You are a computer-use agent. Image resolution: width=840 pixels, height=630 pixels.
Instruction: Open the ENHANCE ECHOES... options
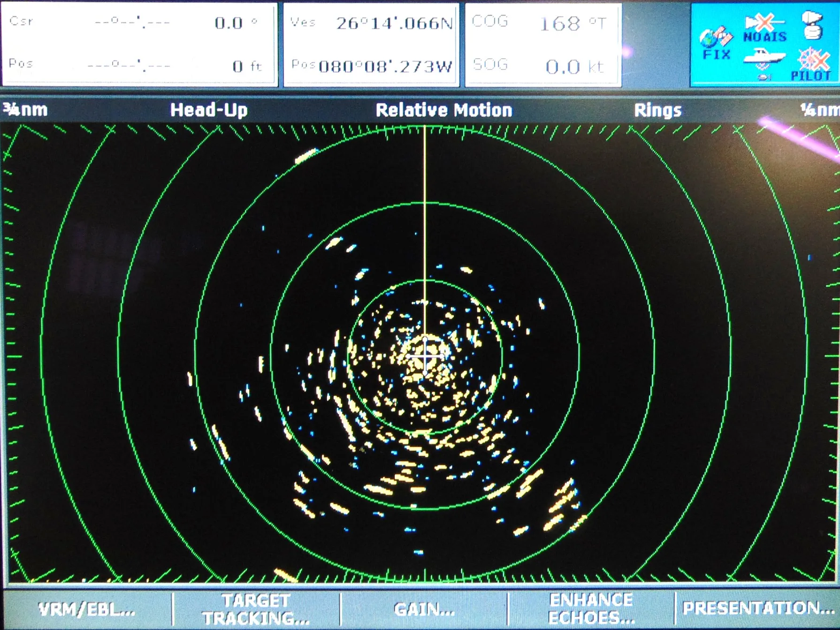592,609
